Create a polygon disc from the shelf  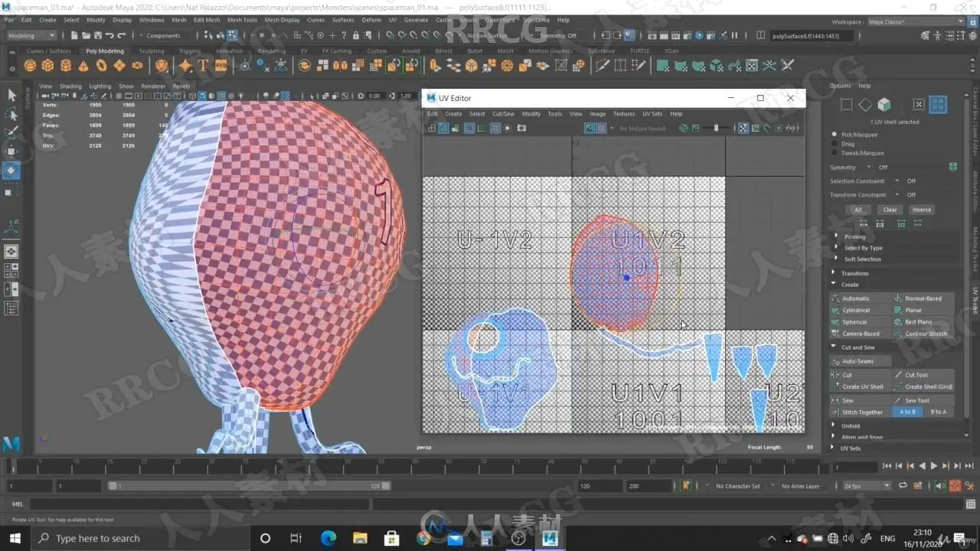137,66
